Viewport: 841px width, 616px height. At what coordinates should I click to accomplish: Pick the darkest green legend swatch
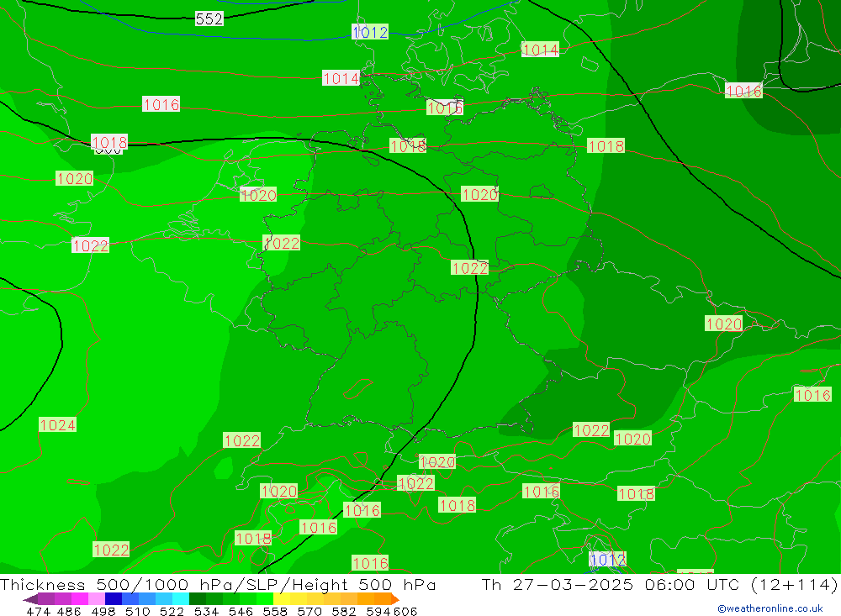[x=198, y=599]
